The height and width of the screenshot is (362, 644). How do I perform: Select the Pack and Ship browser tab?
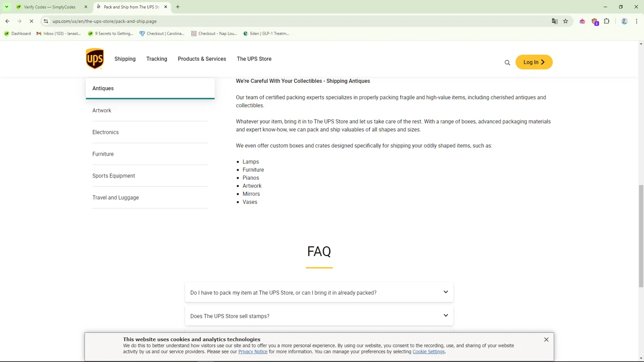tap(131, 7)
